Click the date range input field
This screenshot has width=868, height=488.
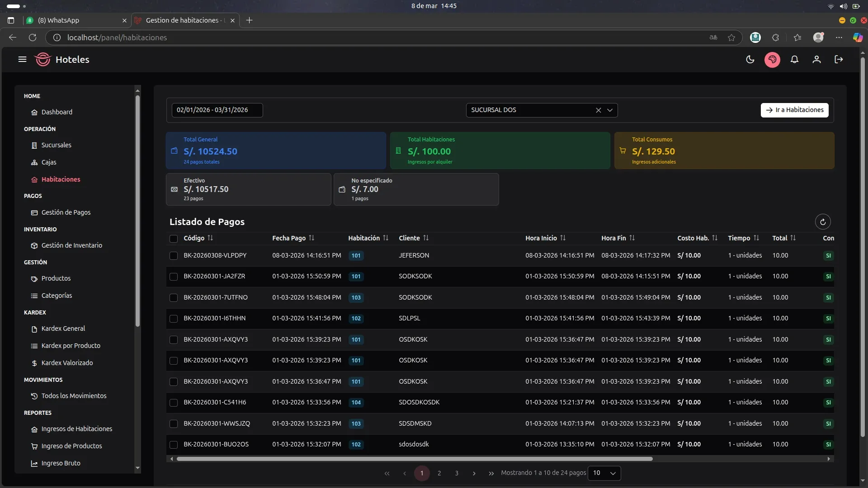pos(217,110)
